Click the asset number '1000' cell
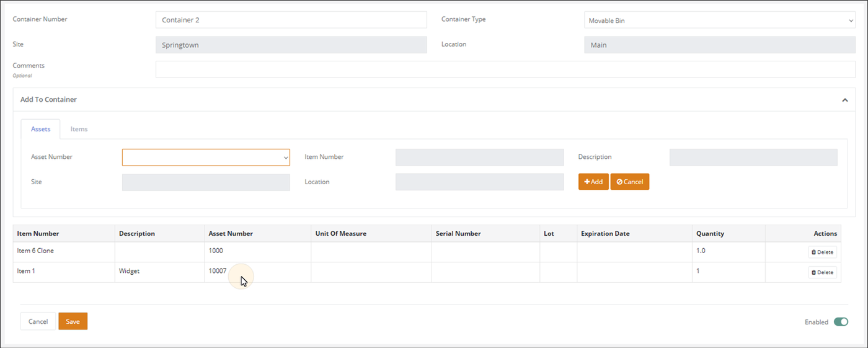The height and width of the screenshot is (348, 868). click(257, 252)
